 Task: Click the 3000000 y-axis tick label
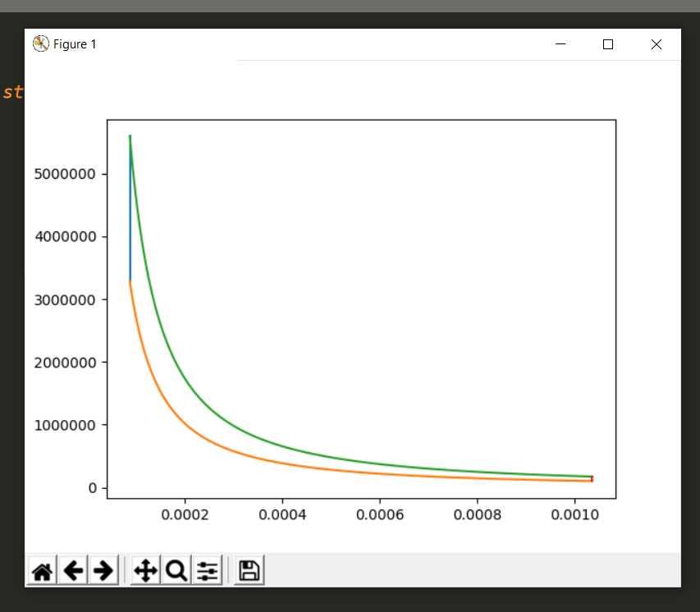click(x=69, y=299)
